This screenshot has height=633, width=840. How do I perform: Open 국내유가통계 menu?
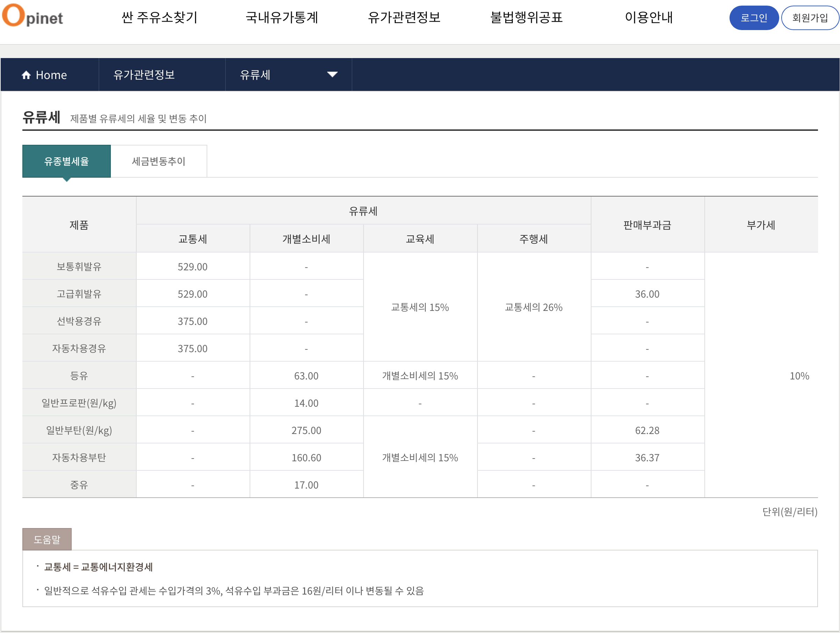[281, 17]
